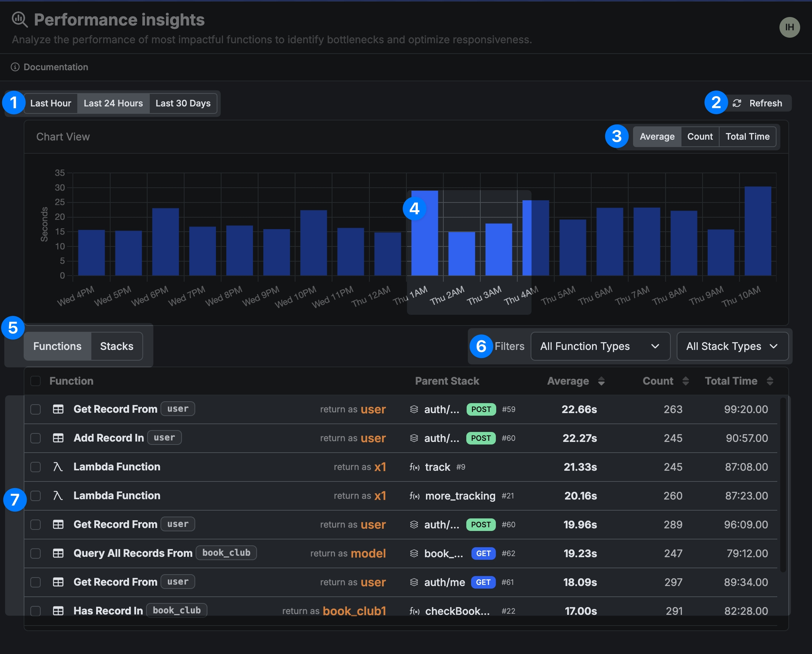Click function icon beside more_tracking

pos(414,496)
